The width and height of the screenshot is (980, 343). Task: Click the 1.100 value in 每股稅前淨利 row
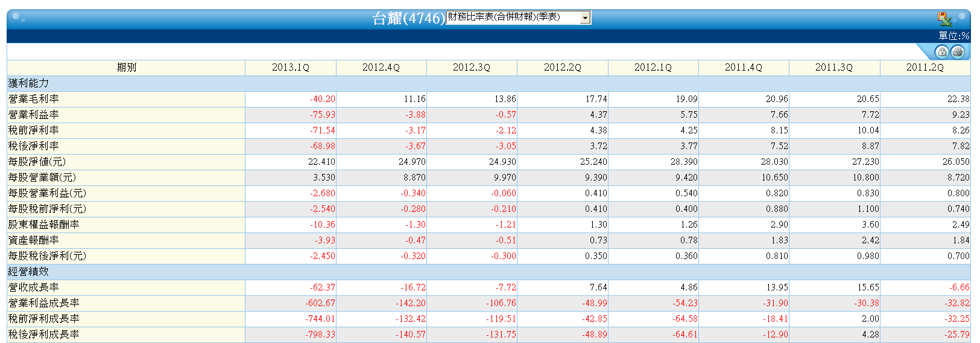(x=868, y=209)
